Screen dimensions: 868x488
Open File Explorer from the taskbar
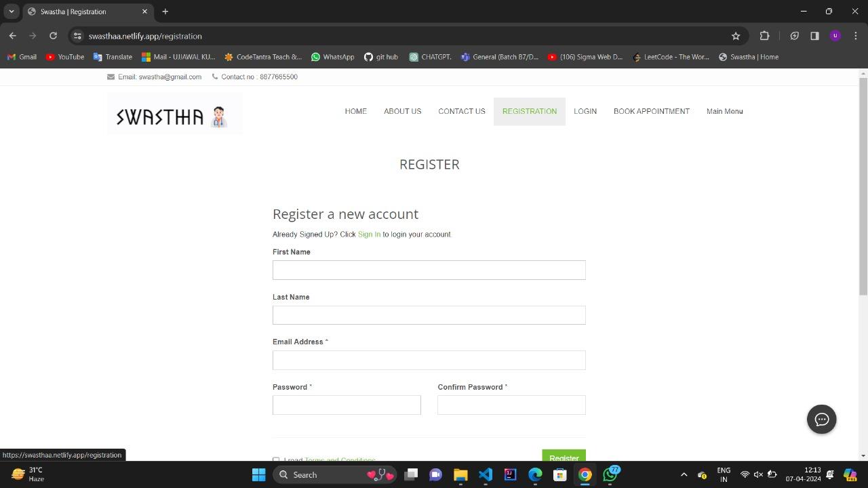(460, 474)
